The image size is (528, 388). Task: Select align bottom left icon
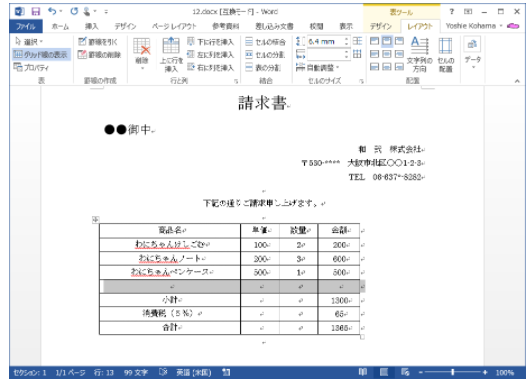[x=374, y=67]
